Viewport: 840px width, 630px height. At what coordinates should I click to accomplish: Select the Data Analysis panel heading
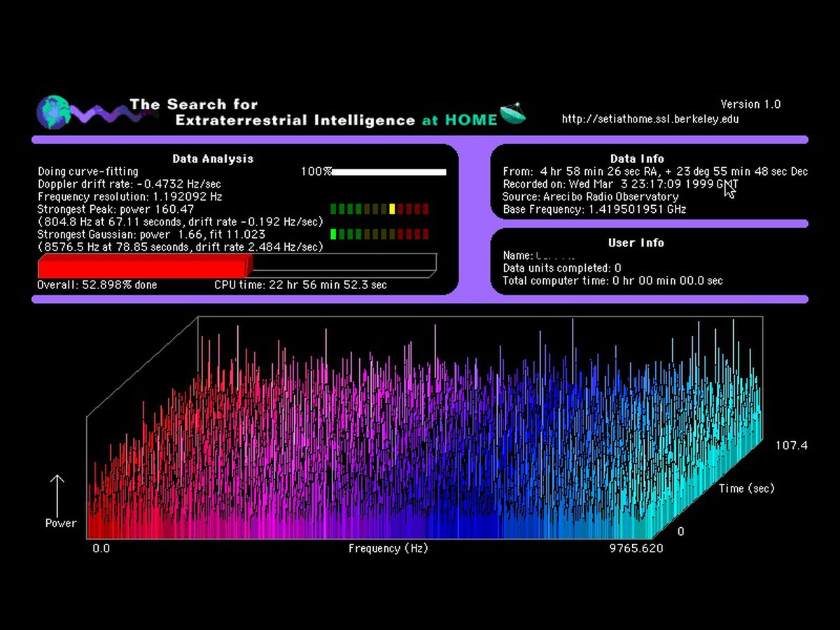pos(213,159)
